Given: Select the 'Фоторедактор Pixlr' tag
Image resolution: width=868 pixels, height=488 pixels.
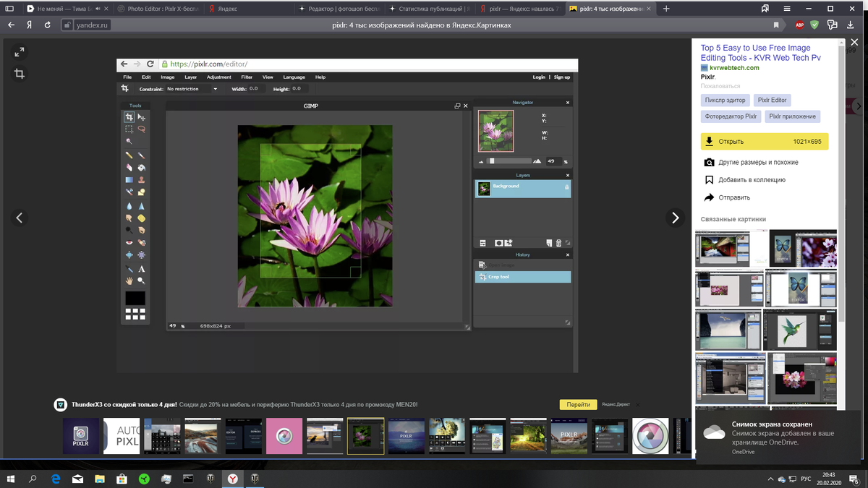Looking at the screenshot, I should coord(731,116).
